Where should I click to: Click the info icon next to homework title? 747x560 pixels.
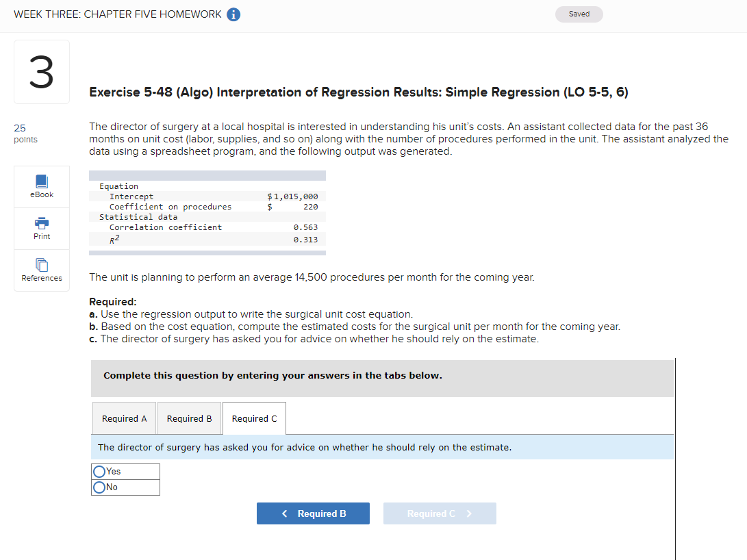coord(233,15)
